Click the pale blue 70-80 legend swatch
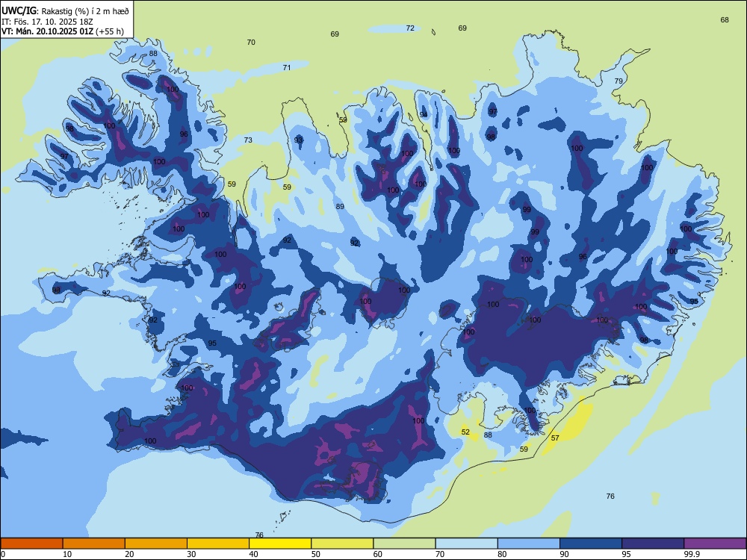Image resolution: width=747 pixels, height=560 pixels. (x=466, y=544)
